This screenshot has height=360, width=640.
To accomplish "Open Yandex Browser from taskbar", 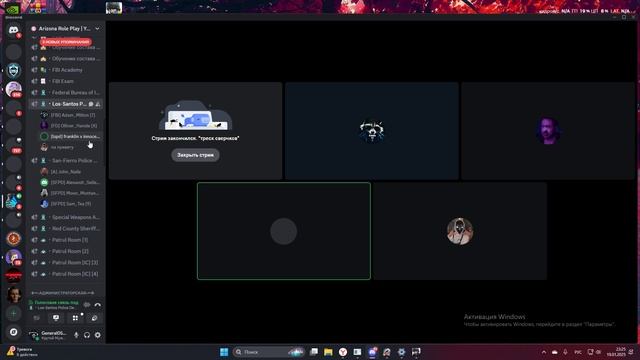I will click(343, 352).
